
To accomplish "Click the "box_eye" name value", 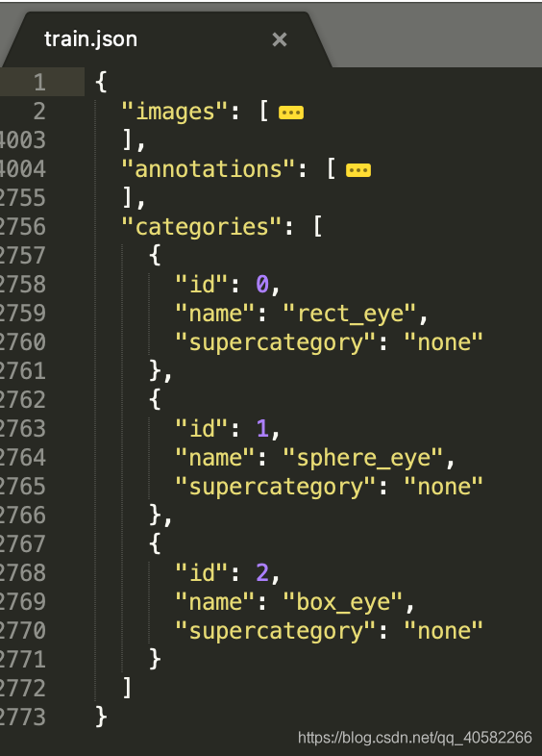I will tap(342, 602).
